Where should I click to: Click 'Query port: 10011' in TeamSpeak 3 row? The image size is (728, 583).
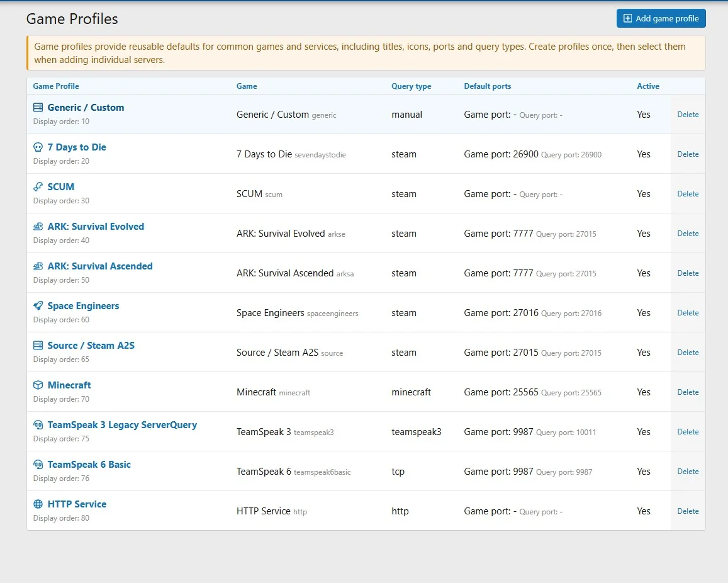pos(566,433)
